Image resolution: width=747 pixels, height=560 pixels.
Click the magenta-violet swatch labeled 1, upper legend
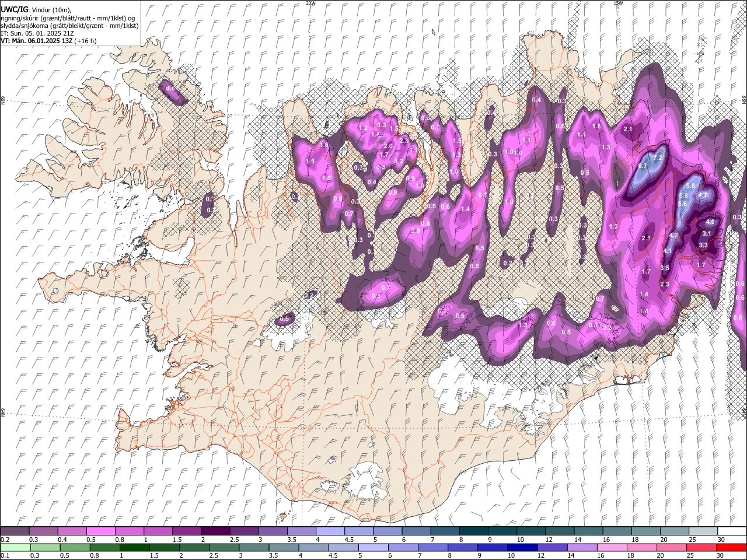point(158,531)
